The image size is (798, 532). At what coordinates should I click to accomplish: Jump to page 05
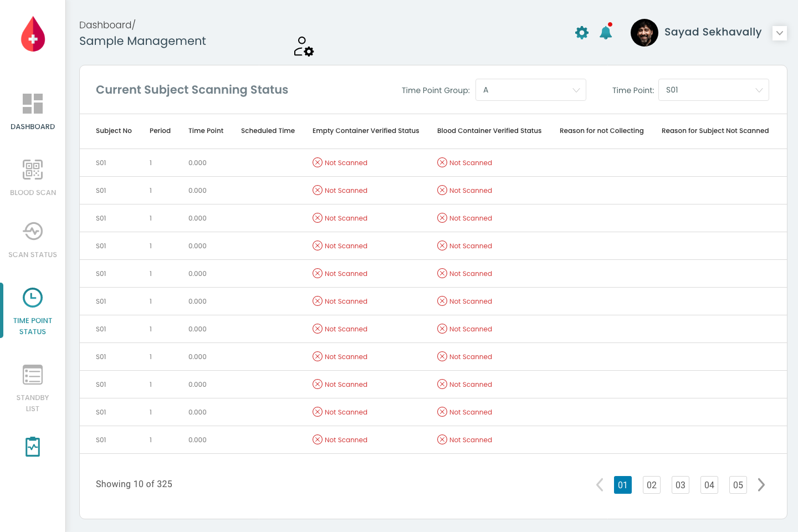tap(738, 485)
